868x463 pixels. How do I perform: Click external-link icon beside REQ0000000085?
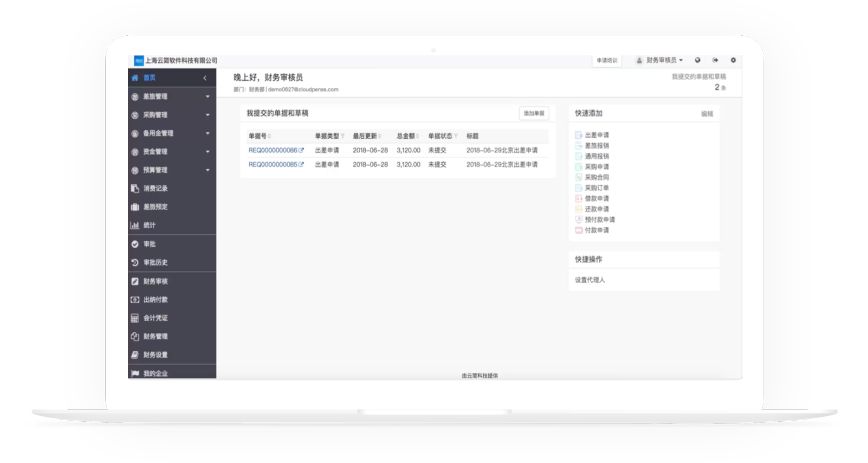coord(301,164)
